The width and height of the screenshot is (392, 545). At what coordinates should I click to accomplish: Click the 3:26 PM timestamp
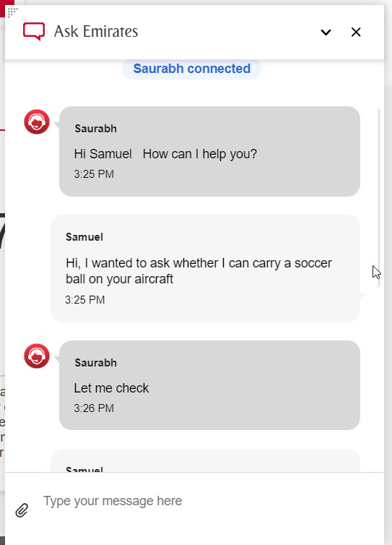(x=94, y=408)
